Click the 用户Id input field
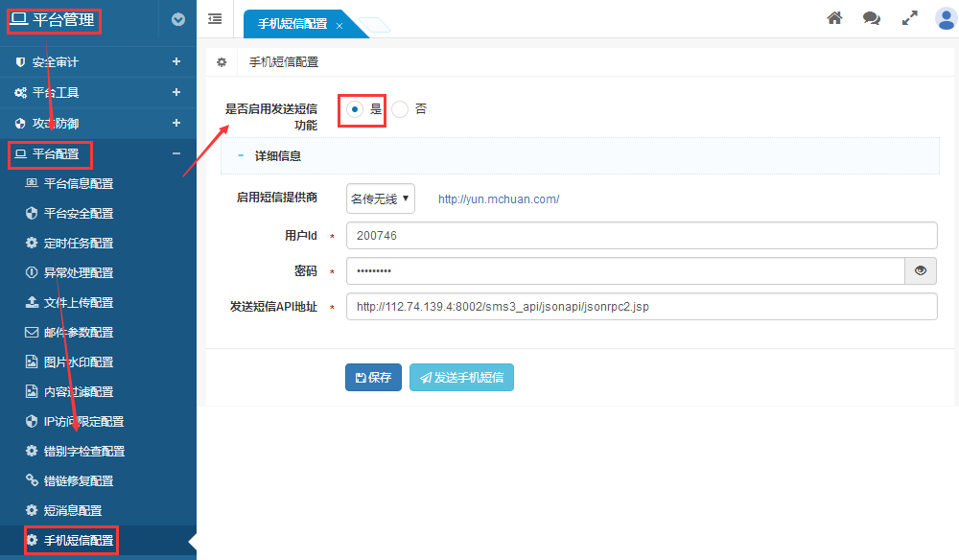Screen dimensions: 959x560 click(641, 235)
